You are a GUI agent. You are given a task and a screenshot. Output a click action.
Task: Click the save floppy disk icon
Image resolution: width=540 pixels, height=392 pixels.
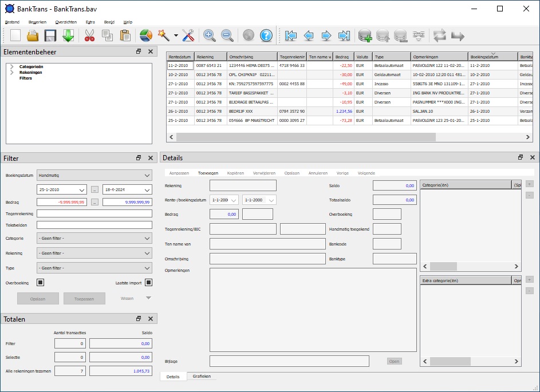(x=50, y=35)
